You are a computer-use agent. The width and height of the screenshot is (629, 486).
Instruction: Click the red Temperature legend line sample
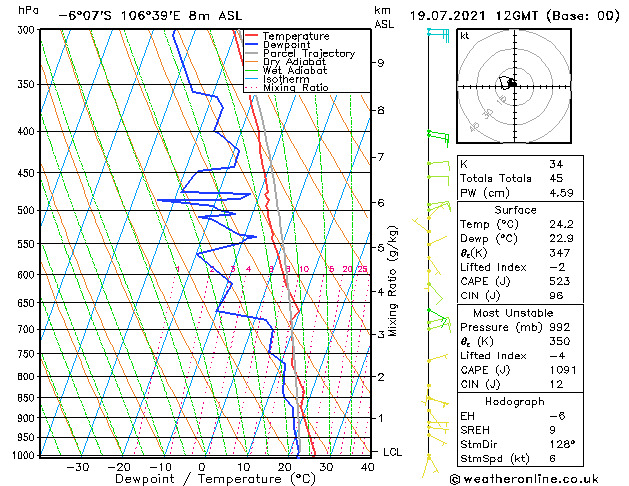[252, 36]
